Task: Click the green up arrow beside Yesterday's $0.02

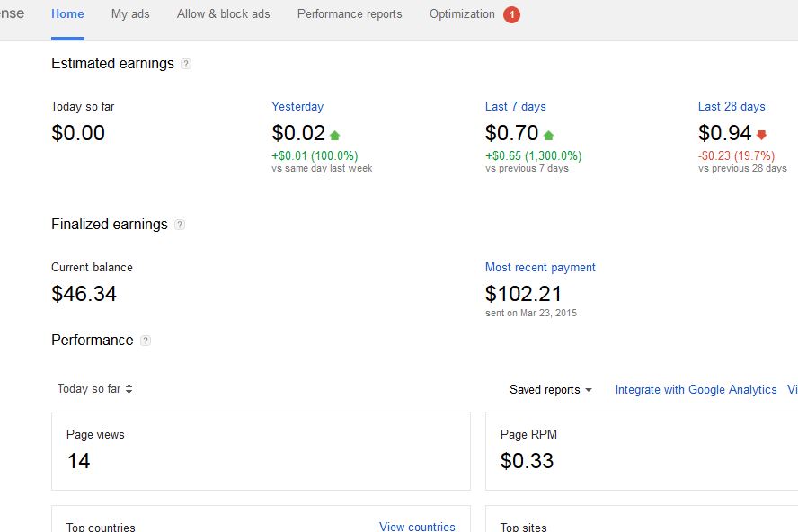Action: pos(334,136)
